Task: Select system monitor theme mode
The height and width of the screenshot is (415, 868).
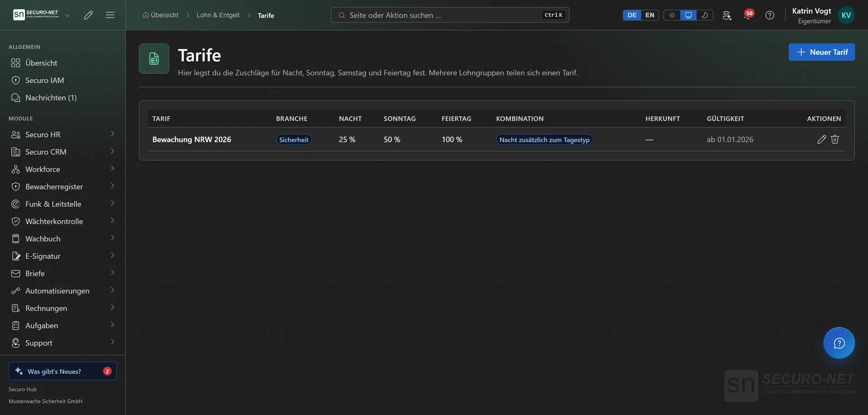Action: click(x=688, y=15)
